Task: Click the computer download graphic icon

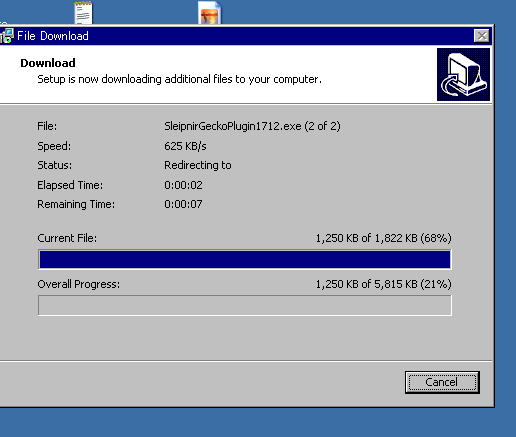Action: pos(463,74)
